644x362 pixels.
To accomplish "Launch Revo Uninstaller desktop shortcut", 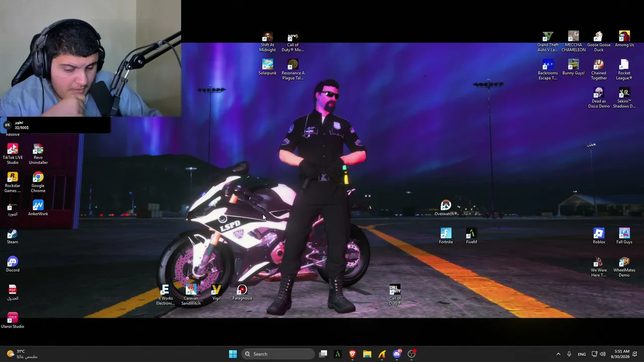I will pyautogui.click(x=38, y=154).
